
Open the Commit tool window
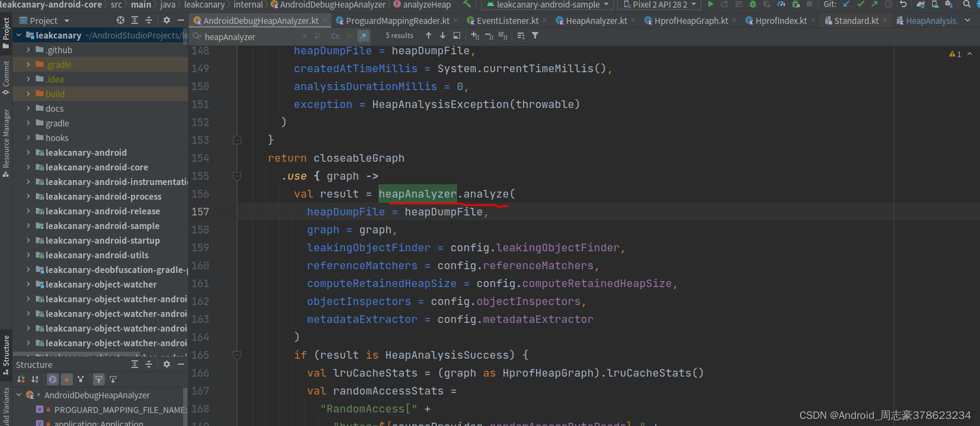(x=6, y=78)
